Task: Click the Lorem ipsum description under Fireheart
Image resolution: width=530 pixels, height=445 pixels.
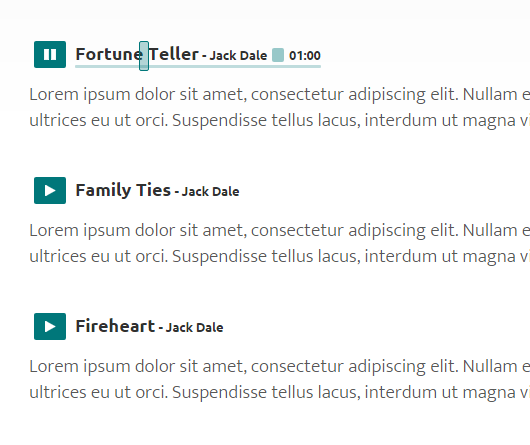Action: (280, 379)
